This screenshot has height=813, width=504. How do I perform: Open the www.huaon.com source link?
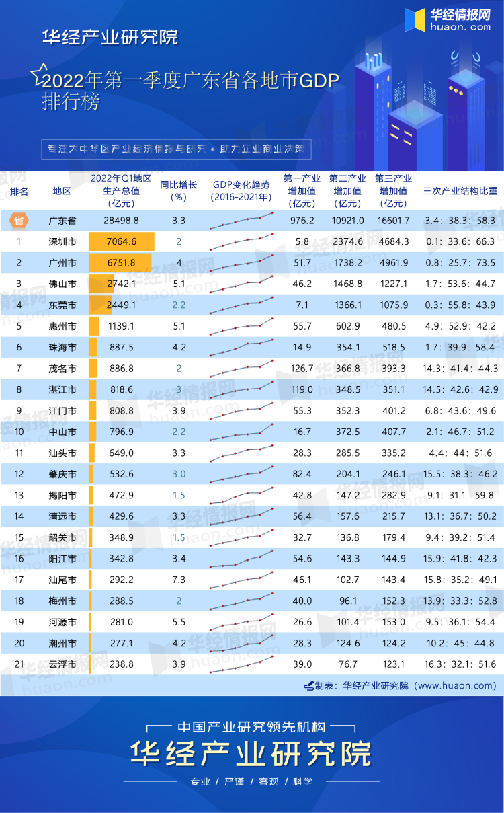(x=456, y=686)
